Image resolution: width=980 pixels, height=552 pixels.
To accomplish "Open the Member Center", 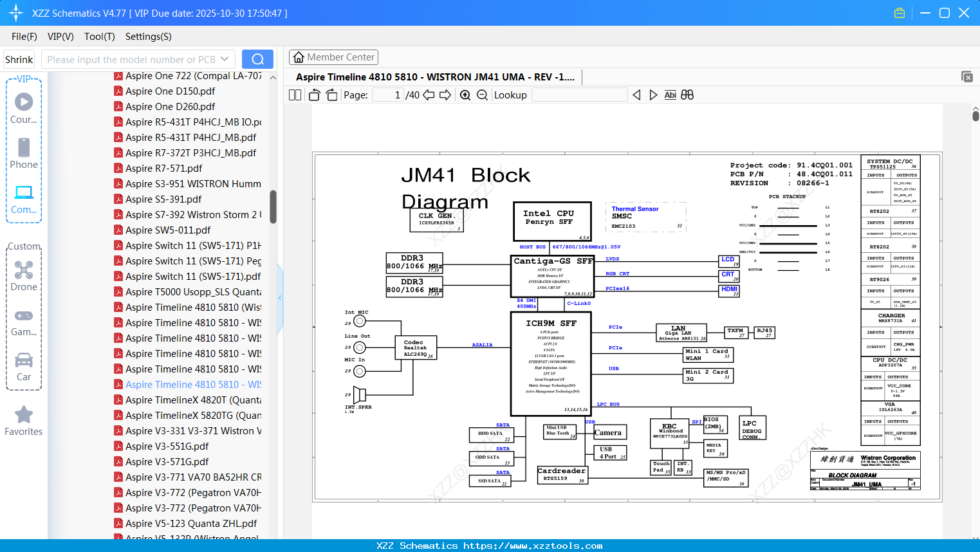I will 333,57.
